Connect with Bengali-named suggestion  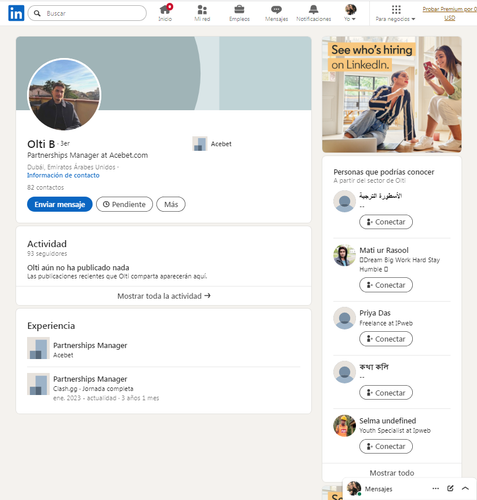(x=386, y=393)
